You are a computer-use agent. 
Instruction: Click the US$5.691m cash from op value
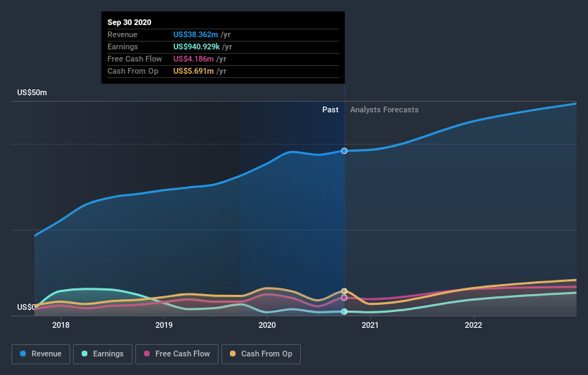click(x=193, y=71)
